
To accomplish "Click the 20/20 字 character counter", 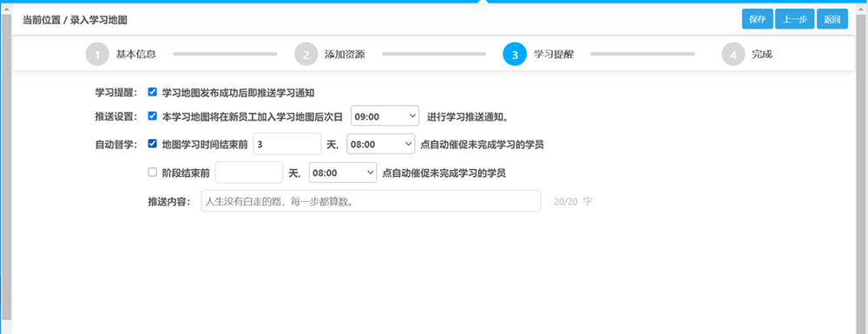I will 573,201.
